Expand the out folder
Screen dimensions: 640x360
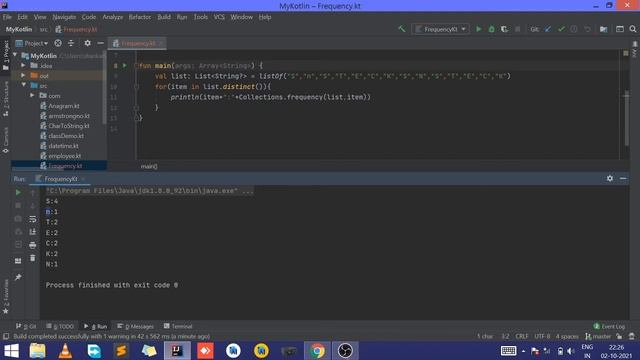tap(23, 76)
